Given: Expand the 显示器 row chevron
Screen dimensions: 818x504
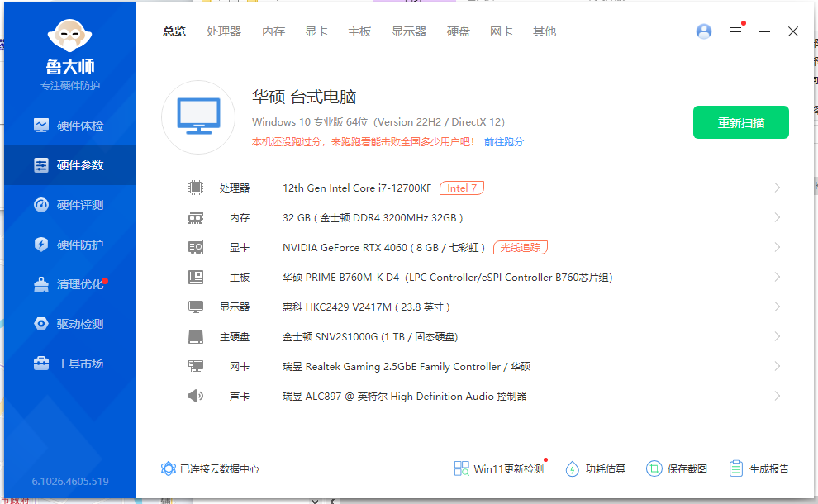Looking at the screenshot, I should (x=778, y=307).
